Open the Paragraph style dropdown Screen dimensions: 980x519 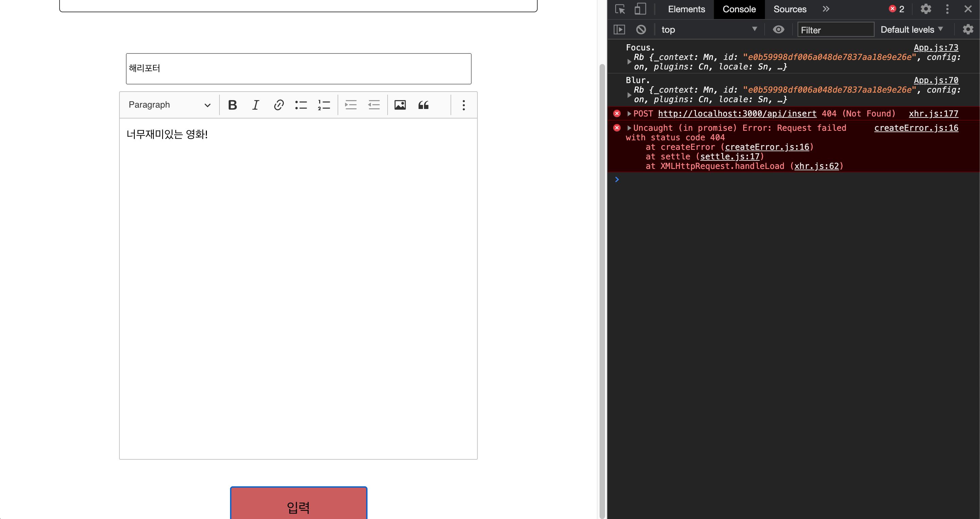tap(169, 105)
